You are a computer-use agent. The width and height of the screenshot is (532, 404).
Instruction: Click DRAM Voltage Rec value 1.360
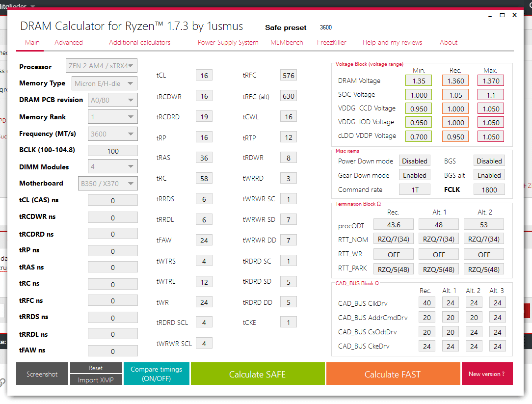coord(455,81)
